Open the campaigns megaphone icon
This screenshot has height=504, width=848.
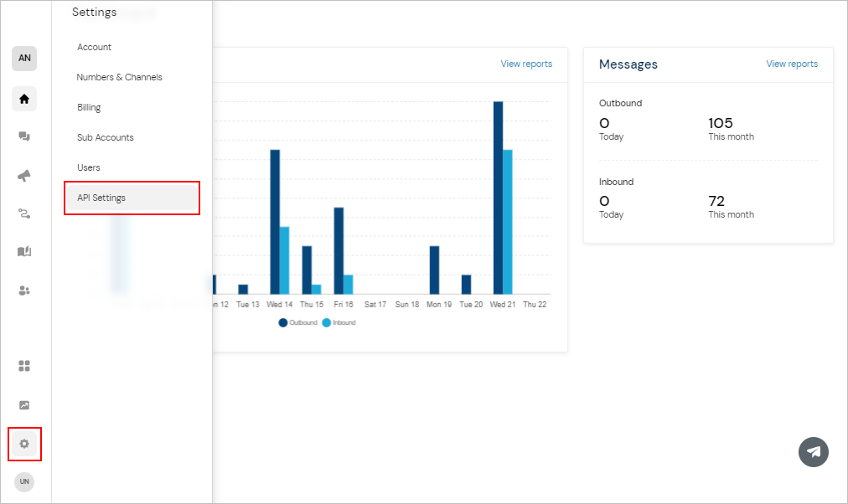[24, 176]
